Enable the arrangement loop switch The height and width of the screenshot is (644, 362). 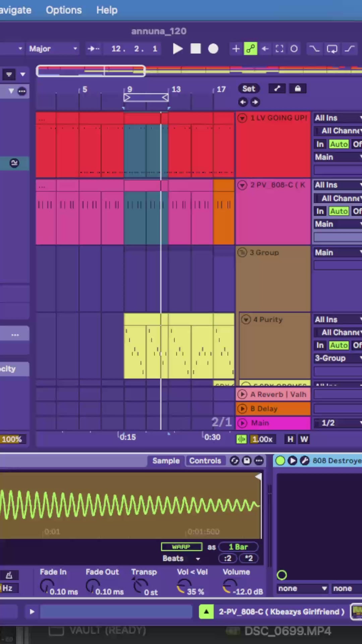tap(332, 49)
